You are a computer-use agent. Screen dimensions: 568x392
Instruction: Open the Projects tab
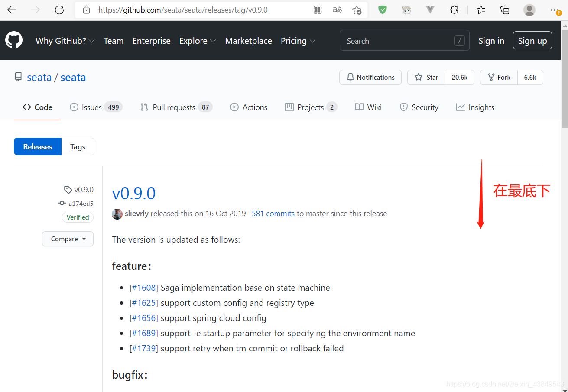pyautogui.click(x=311, y=107)
